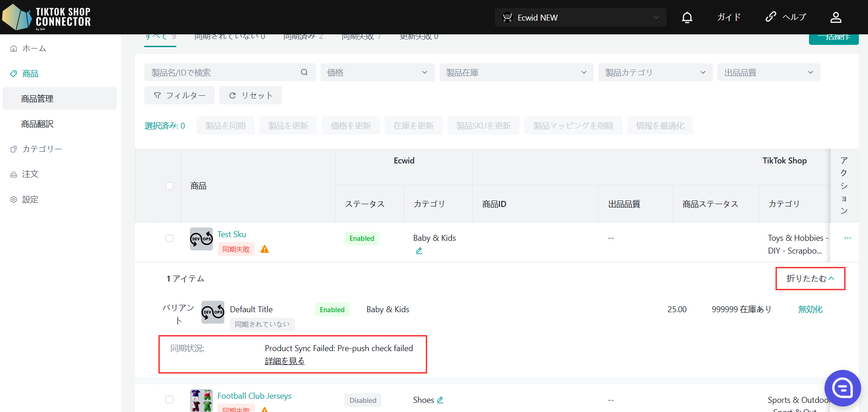Click the 同期されていない badge under Default Title
868x412 pixels.
(262, 324)
